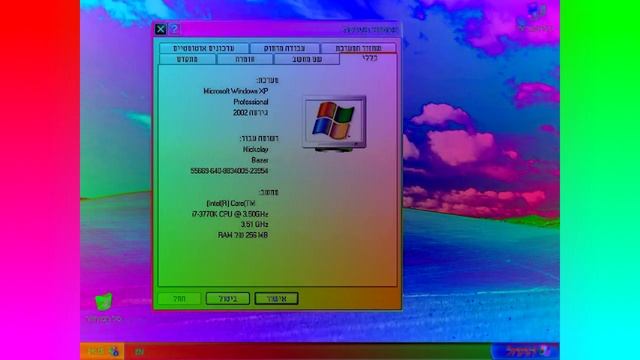The height and width of the screenshot is (360, 640).
Task: Open the עבודה מרחוק (Remote) tab
Action: pos(284,48)
